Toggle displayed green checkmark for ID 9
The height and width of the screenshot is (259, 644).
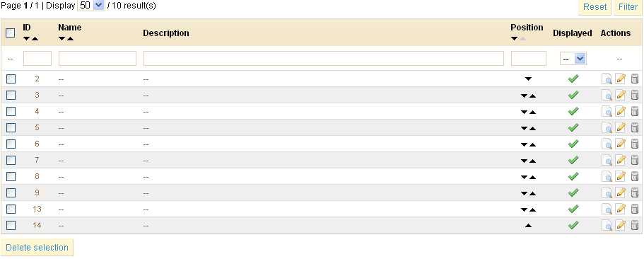click(573, 192)
